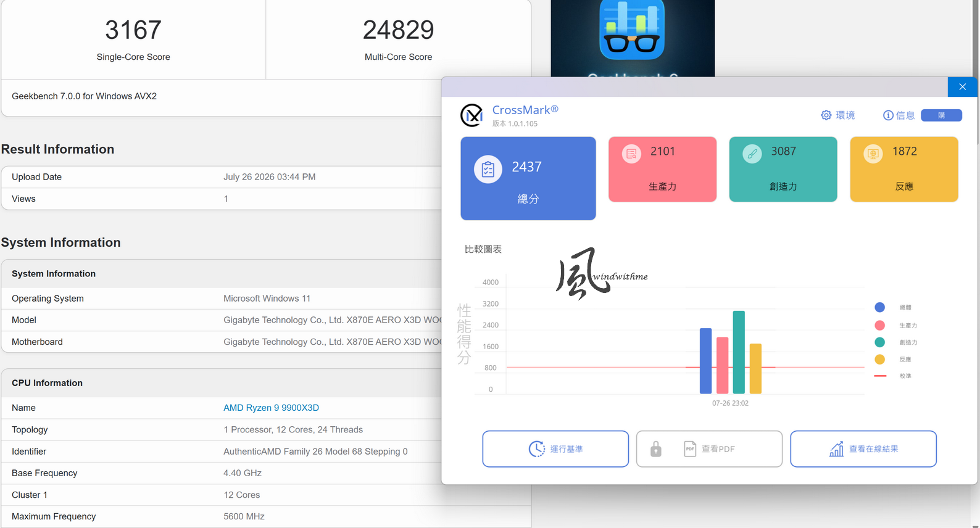Click the creativity pen icon
Screen dimensions: 980x528
pyautogui.click(x=752, y=154)
